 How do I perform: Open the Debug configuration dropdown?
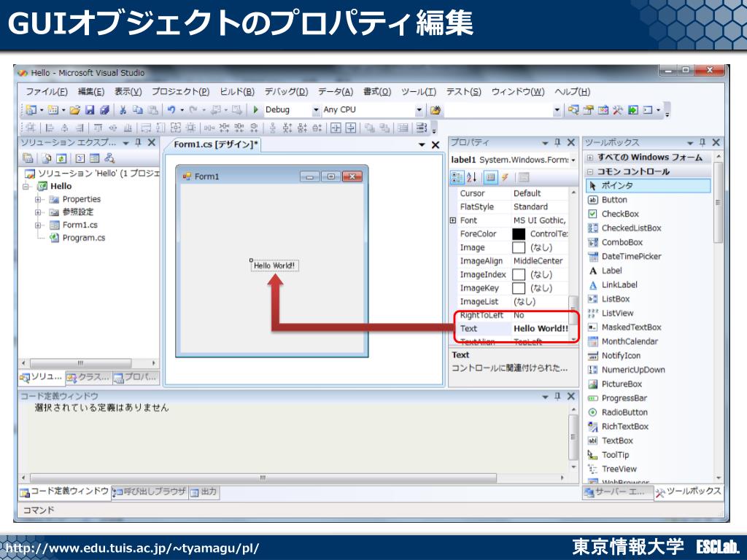[x=315, y=110]
